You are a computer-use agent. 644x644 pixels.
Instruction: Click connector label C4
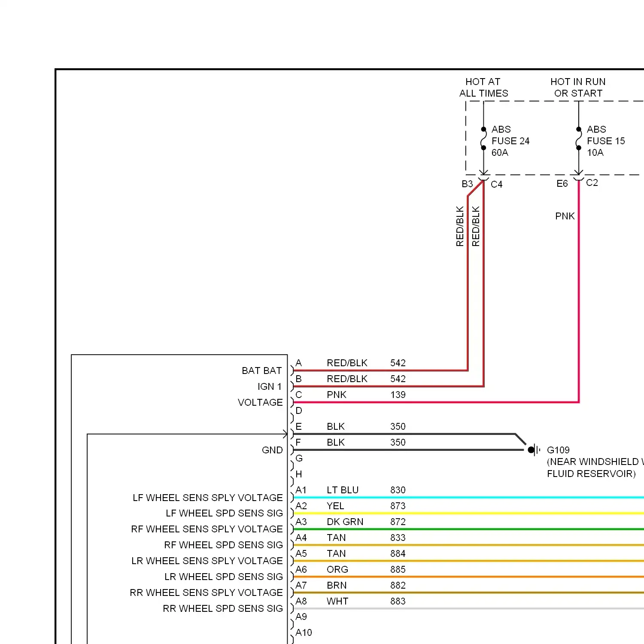[x=496, y=184]
